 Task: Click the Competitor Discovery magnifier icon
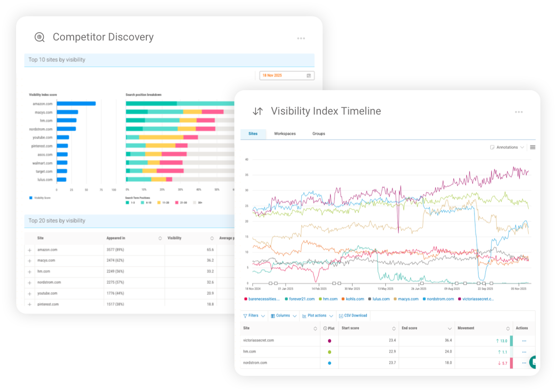point(39,37)
